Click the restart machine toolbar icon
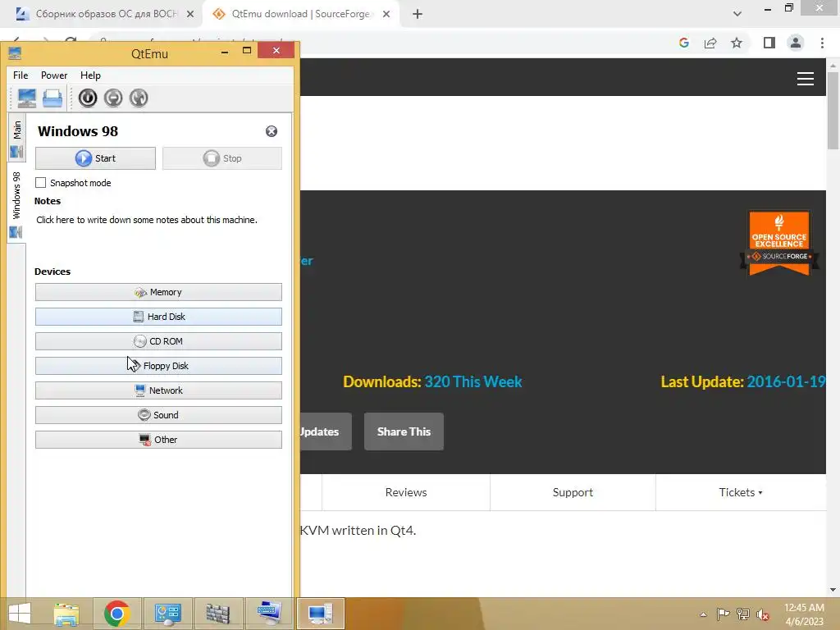 [x=138, y=98]
